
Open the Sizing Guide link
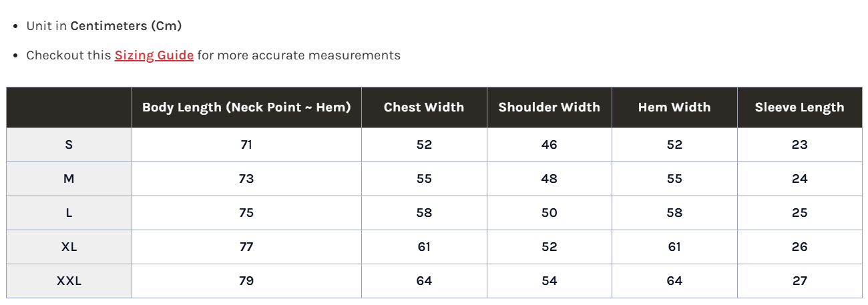[x=154, y=55]
